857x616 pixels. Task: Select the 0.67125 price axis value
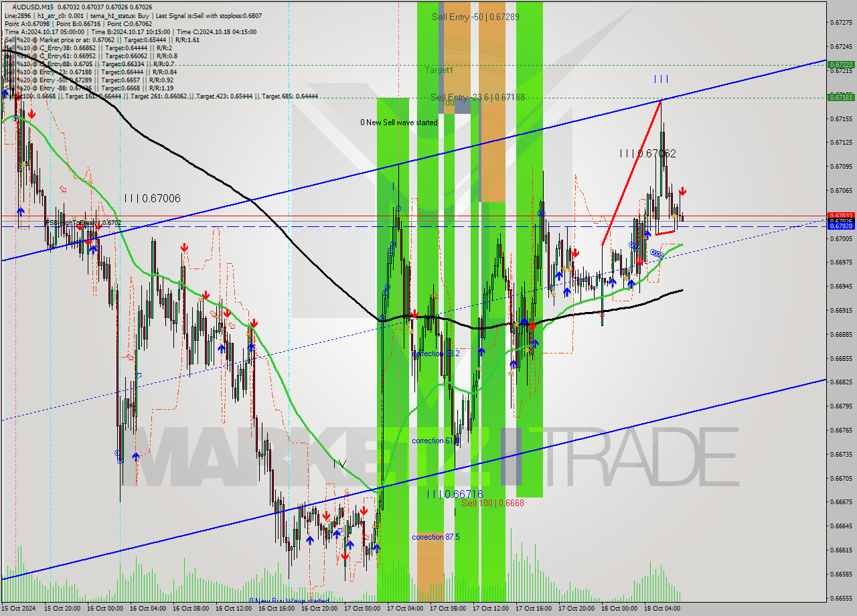841,143
